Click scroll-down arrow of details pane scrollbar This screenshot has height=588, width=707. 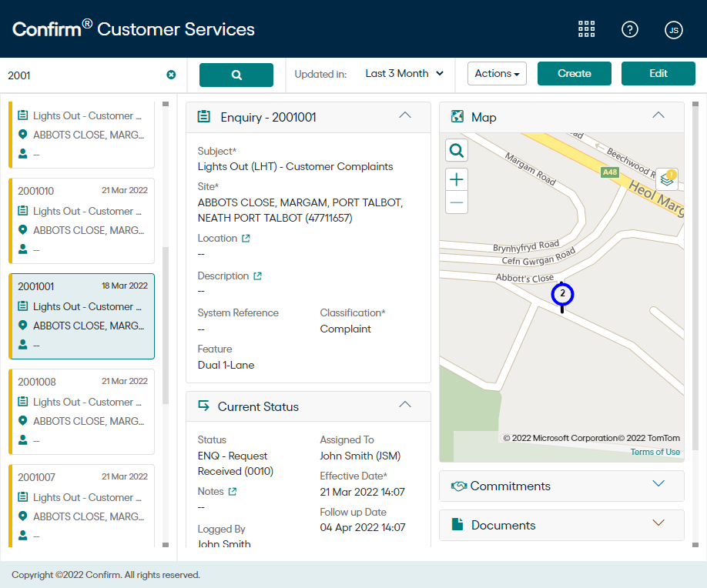click(695, 544)
